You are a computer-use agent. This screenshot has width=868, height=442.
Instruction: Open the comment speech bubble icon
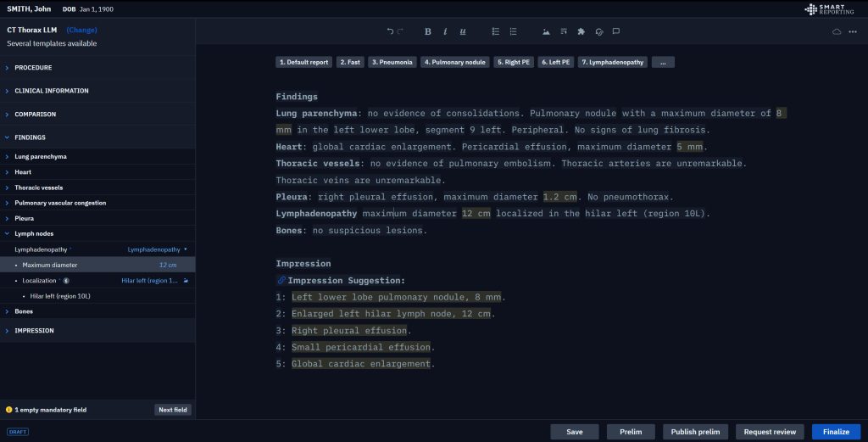click(616, 31)
